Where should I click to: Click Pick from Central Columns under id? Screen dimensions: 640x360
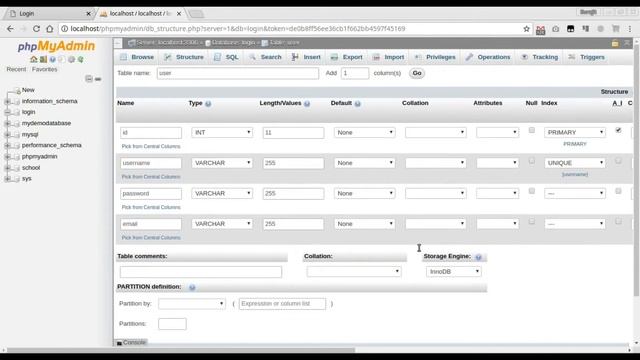coord(151,147)
